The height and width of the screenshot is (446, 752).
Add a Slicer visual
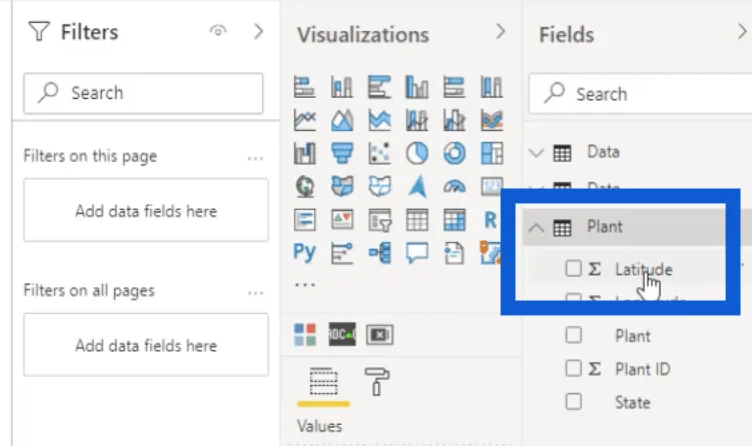(x=379, y=220)
